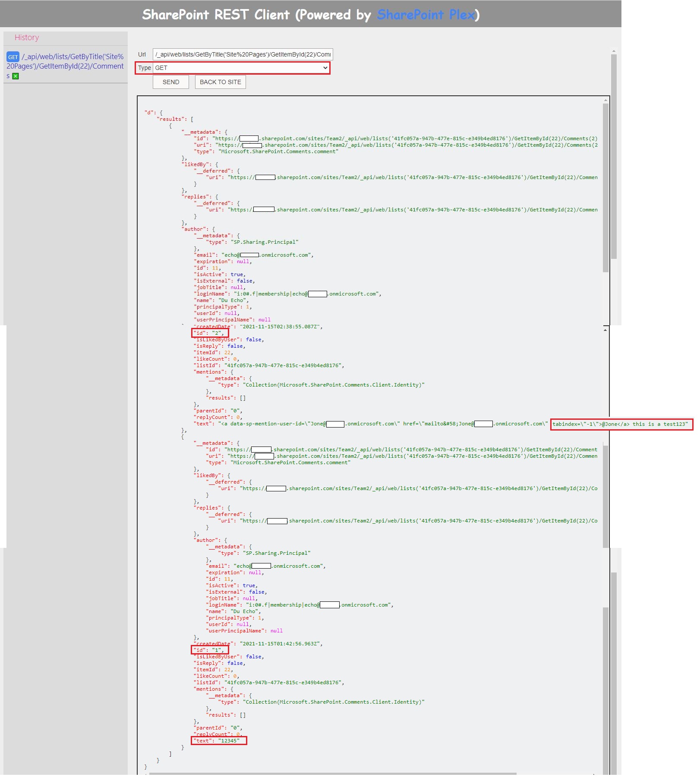Click the 'Type' field label
700x780 pixels.
click(145, 68)
